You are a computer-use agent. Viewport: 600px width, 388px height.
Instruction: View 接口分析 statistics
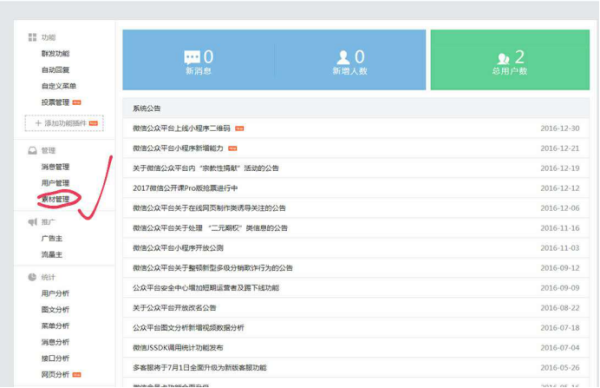click(x=55, y=358)
